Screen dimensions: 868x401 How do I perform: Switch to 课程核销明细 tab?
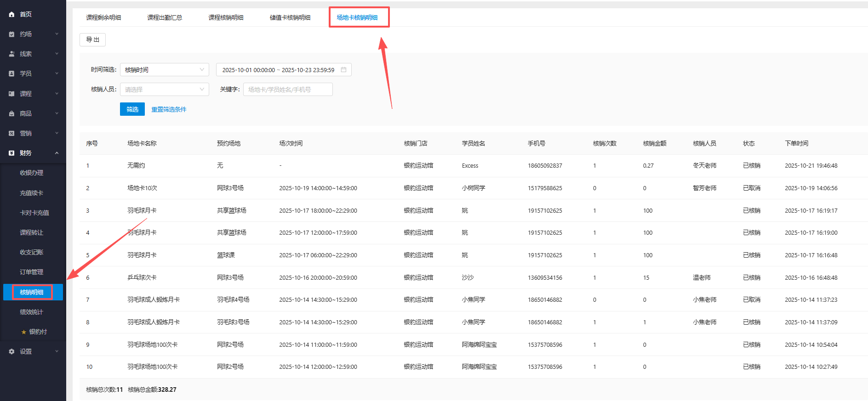pos(226,17)
